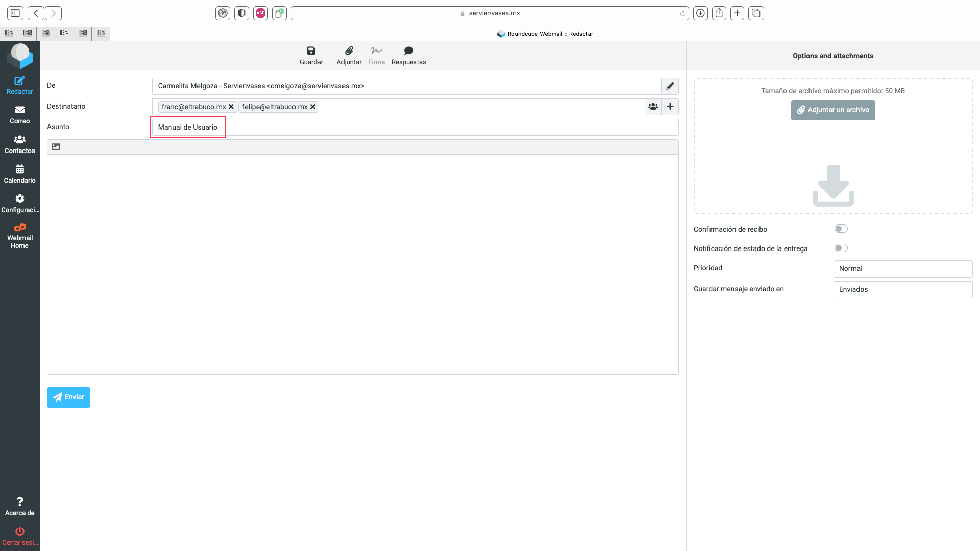Viewport: 980px width, 551px height.
Task: Remove franc@eltrabuco.mx recipient with its X
Action: (231, 107)
